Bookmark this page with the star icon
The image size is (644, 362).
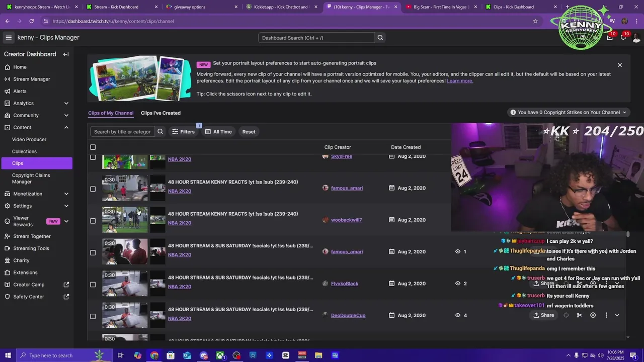[535, 21]
